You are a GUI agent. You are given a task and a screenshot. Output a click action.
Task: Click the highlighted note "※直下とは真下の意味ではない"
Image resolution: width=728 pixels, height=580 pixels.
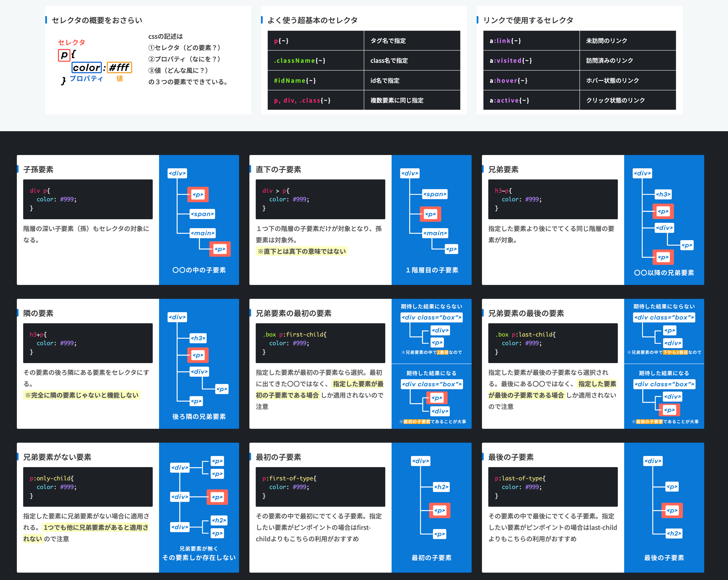tap(301, 251)
